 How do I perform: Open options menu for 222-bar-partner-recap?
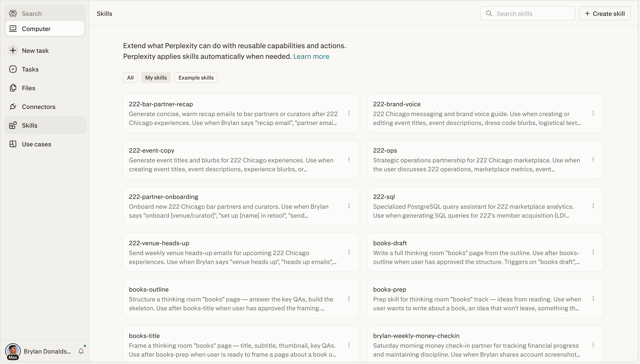349,114
